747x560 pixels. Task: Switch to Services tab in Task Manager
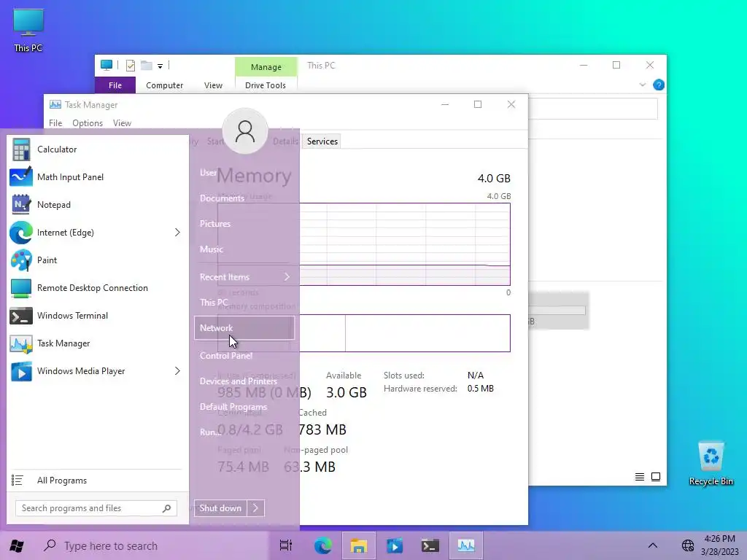[322, 141]
